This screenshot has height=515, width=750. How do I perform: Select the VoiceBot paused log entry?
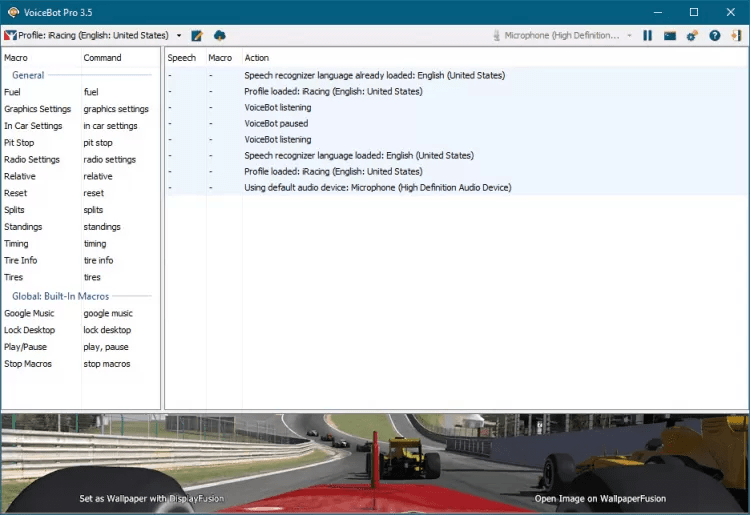(278, 123)
